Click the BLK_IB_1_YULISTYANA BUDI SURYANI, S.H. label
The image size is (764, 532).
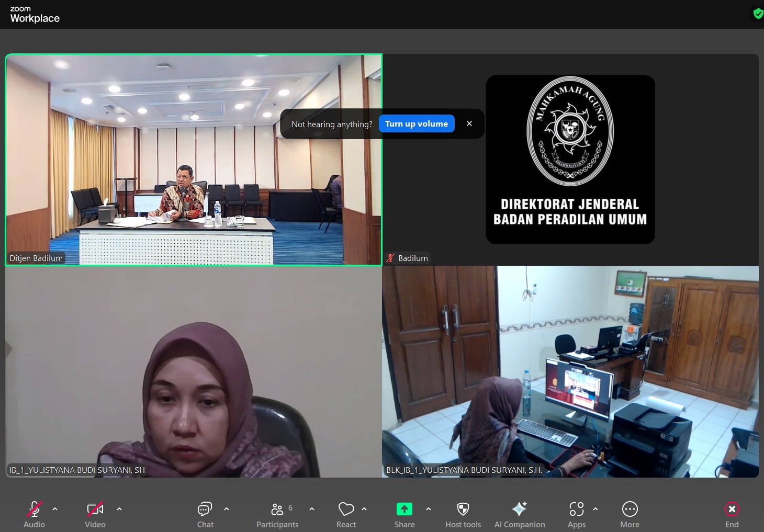464,470
